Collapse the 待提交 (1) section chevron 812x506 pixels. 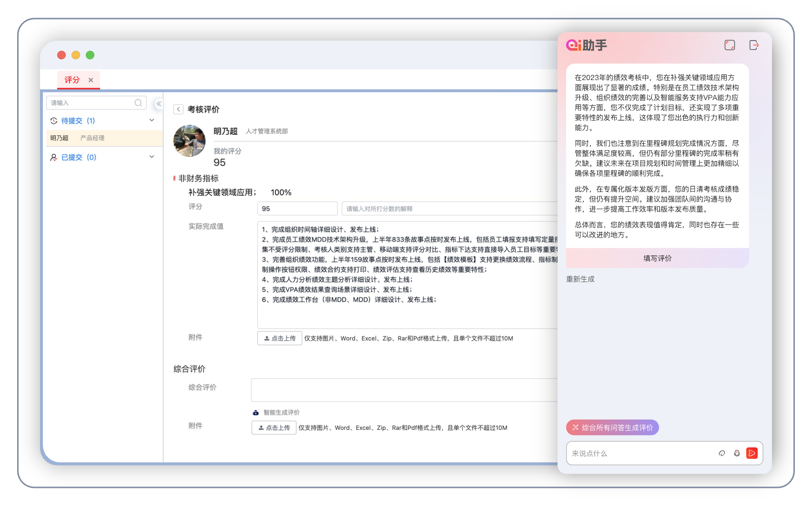point(152,121)
